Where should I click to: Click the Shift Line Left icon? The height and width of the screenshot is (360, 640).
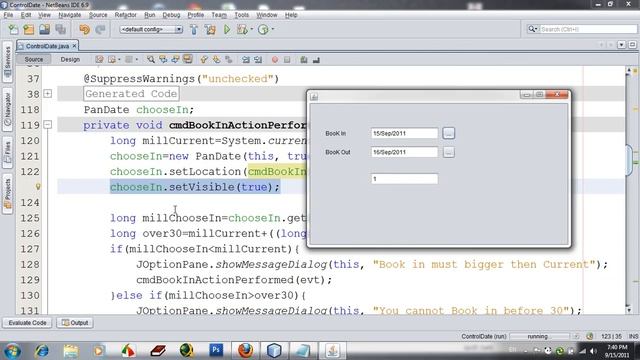click(246, 60)
